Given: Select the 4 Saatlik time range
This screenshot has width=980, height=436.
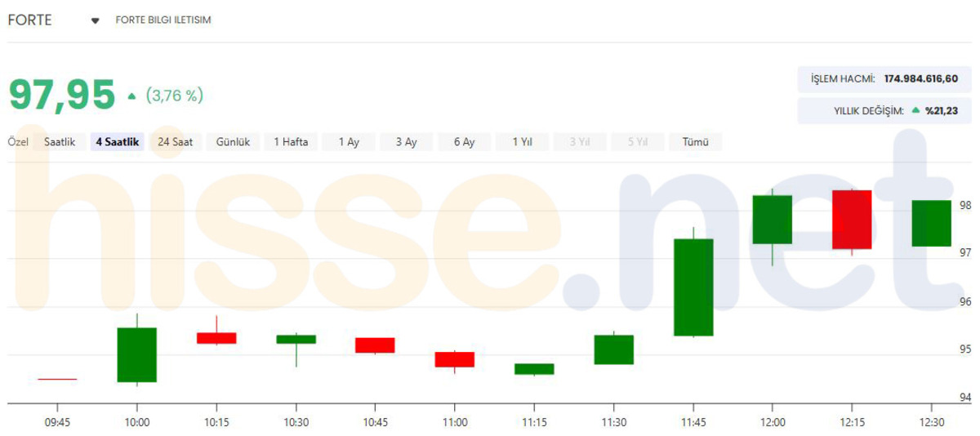Looking at the screenshot, I should tap(117, 142).
